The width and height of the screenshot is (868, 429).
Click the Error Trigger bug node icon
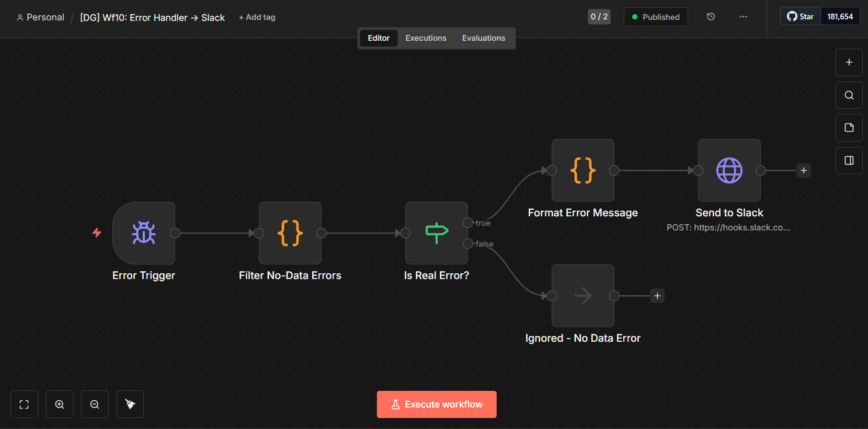click(x=144, y=233)
